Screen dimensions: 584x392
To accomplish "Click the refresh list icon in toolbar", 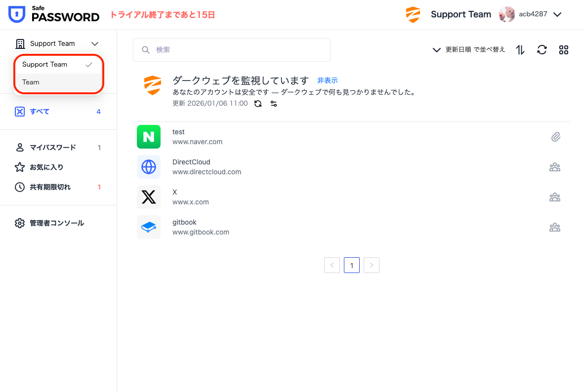I will pyautogui.click(x=542, y=50).
